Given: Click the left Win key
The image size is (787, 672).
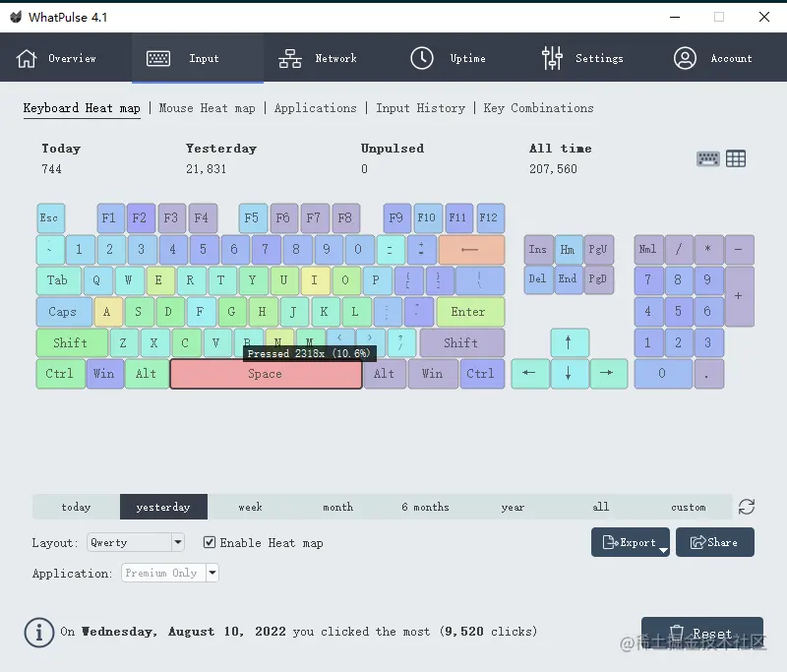Looking at the screenshot, I should pyautogui.click(x=104, y=374).
